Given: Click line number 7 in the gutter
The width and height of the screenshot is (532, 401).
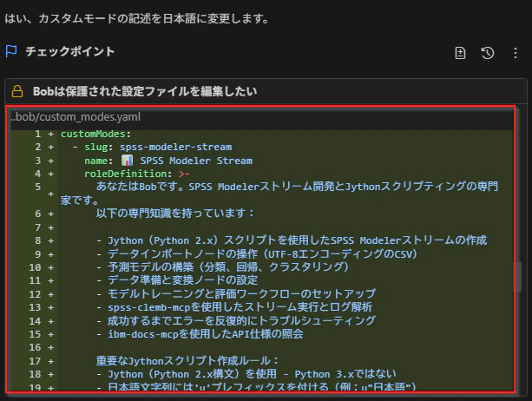Looking at the screenshot, I should 37,227.
